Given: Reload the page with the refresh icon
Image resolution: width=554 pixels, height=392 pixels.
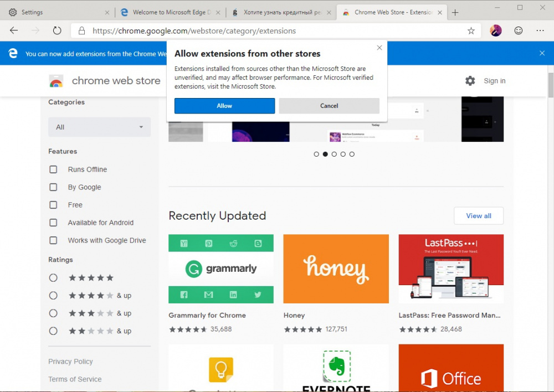Looking at the screenshot, I should tap(57, 30).
